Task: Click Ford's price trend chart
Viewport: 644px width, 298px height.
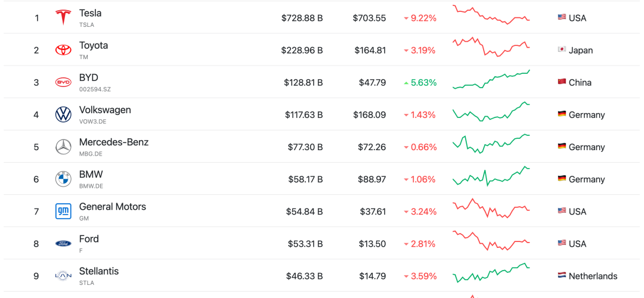Action: point(491,241)
